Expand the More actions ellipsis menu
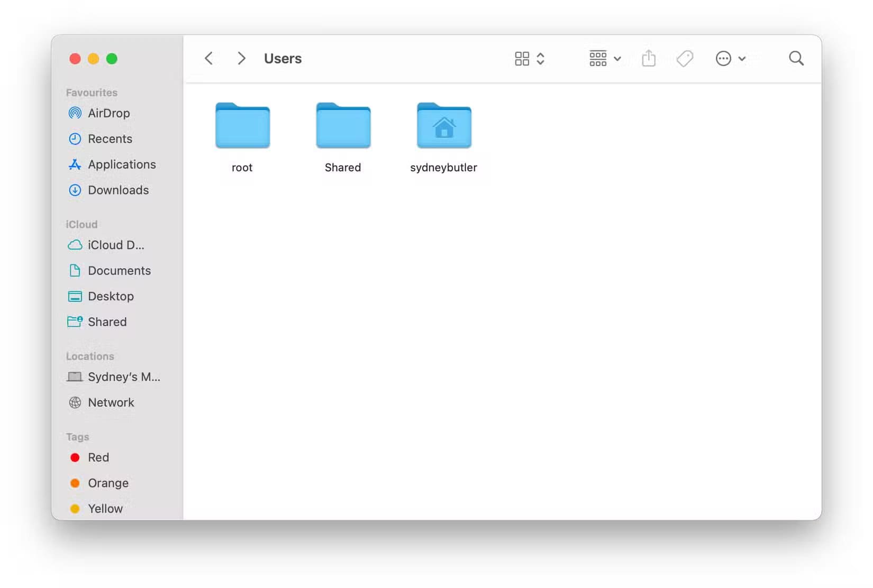 [730, 58]
